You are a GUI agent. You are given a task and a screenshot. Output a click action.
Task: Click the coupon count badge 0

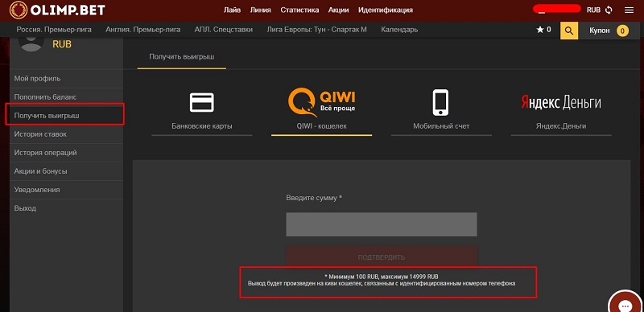[622, 31]
